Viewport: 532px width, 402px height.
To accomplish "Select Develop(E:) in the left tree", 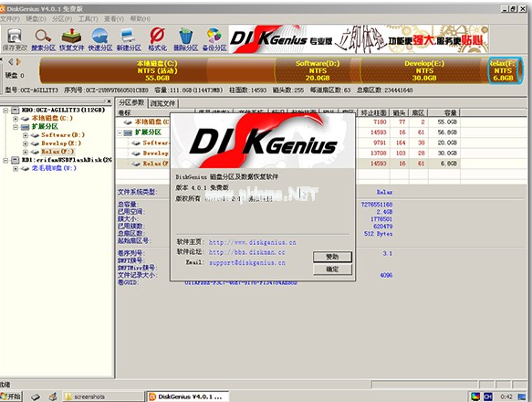I will (61, 143).
